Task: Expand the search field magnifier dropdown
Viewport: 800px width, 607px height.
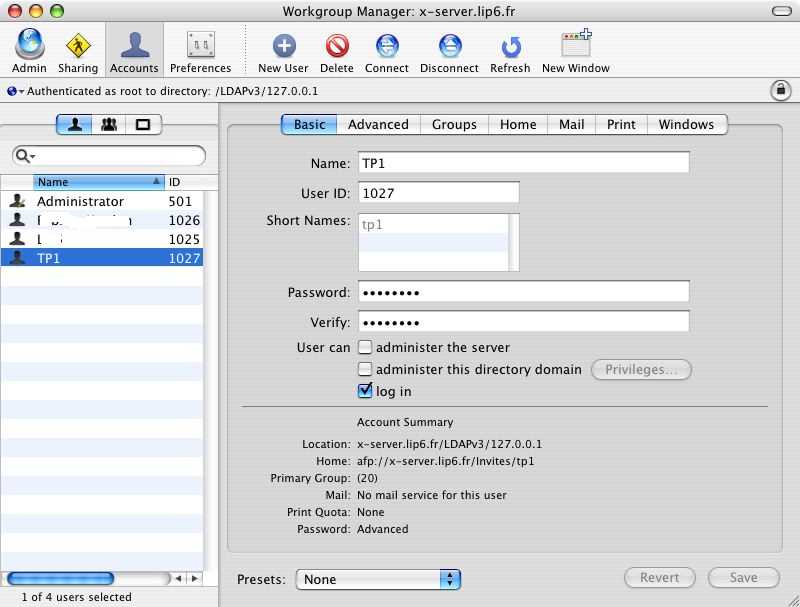Action: tap(26, 156)
